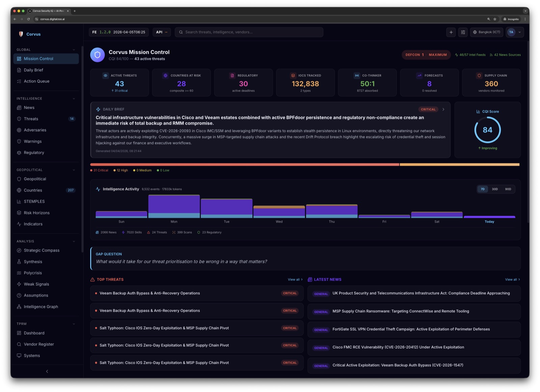Click the Strategic Compass icon

(19, 251)
